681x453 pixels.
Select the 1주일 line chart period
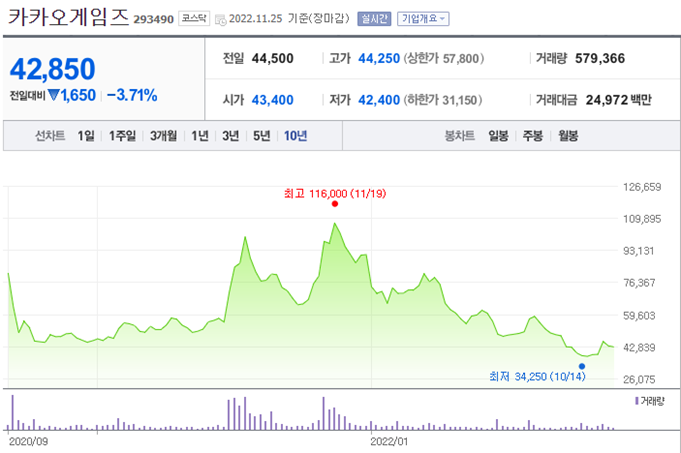[x=122, y=136]
